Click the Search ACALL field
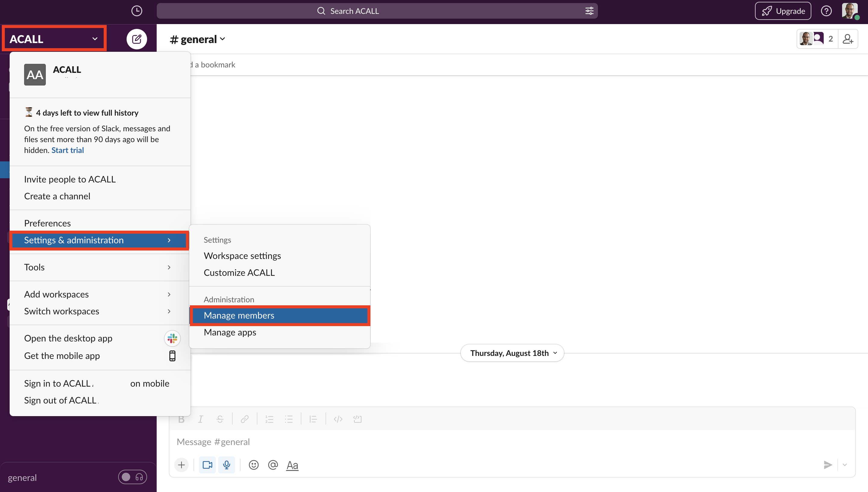This screenshot has height=492, width=868. click(377, 11)
